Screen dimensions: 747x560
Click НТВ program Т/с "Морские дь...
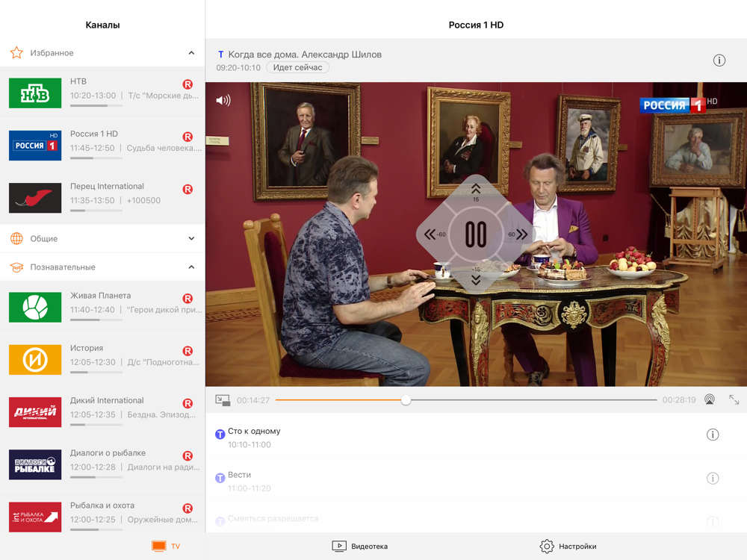163,96
